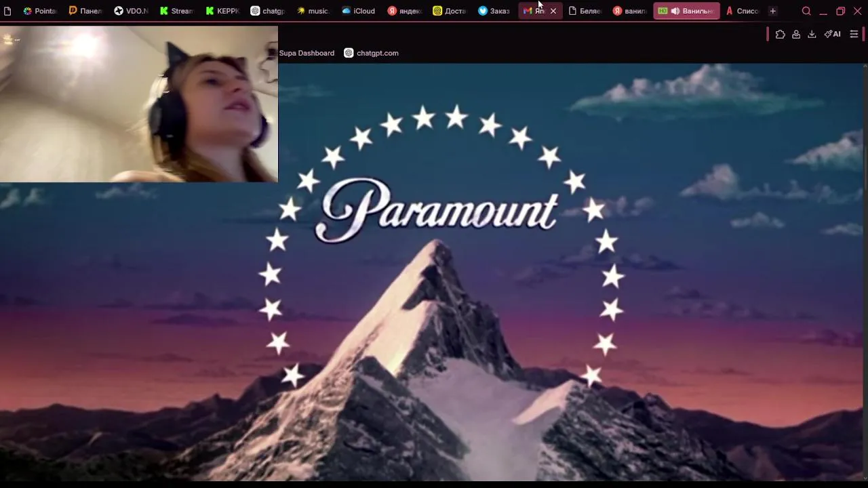Open Supa Dashboard bookmark
The width and height of the screenshot is (868, 488).
click(x=307, y=53)
